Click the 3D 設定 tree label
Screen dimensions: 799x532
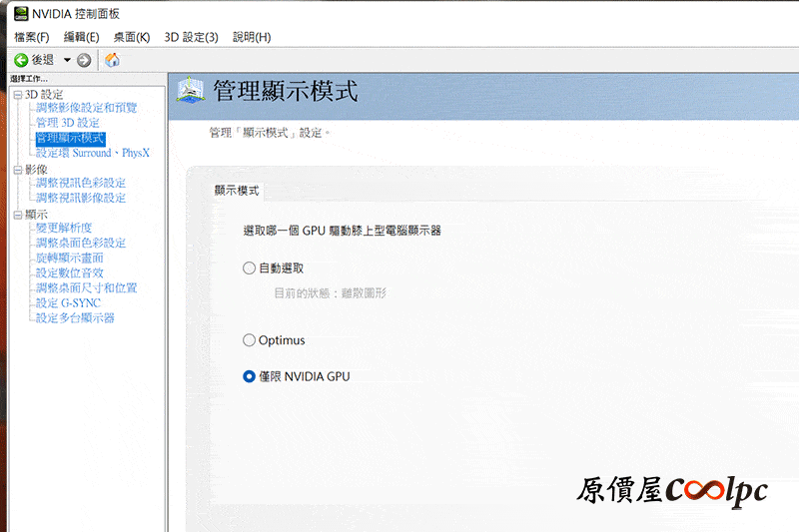tap(44, 95)
